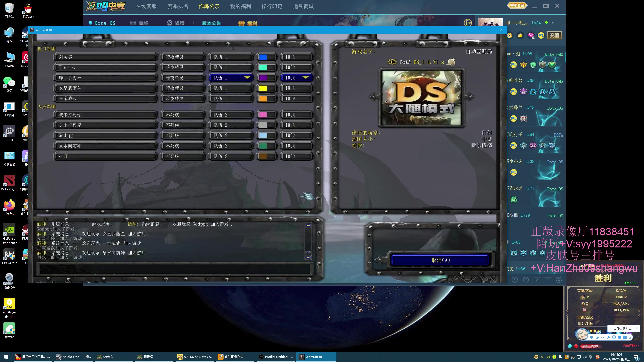Viewport: 644px width, 362px height.
Task: Open the video play icon in 09 bottom bar
Action: [x=537, y=280]
